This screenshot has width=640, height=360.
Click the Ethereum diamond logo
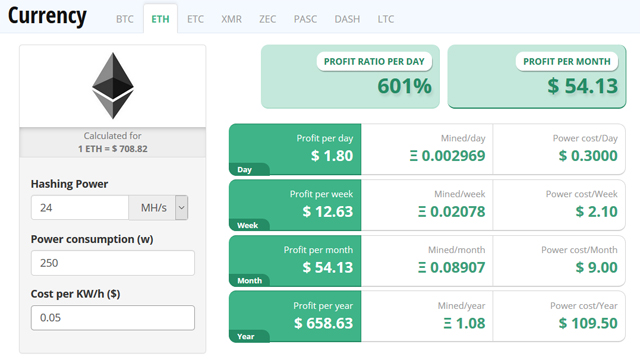point(113,86)
